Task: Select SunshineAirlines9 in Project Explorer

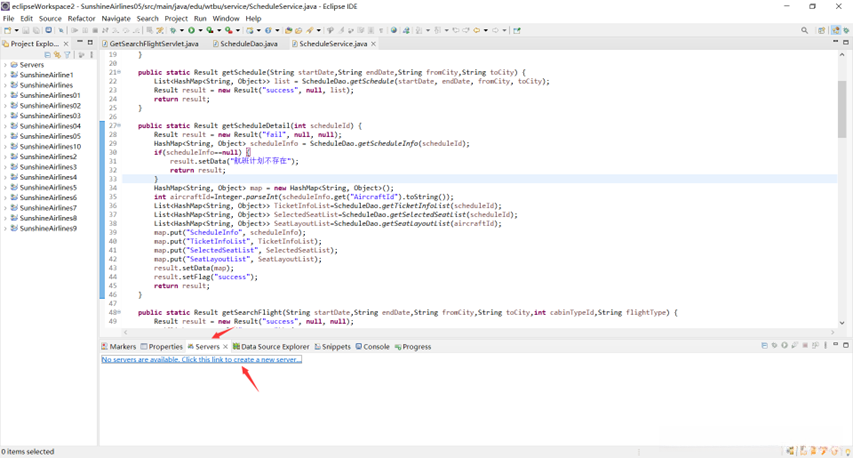Action: 48,228
